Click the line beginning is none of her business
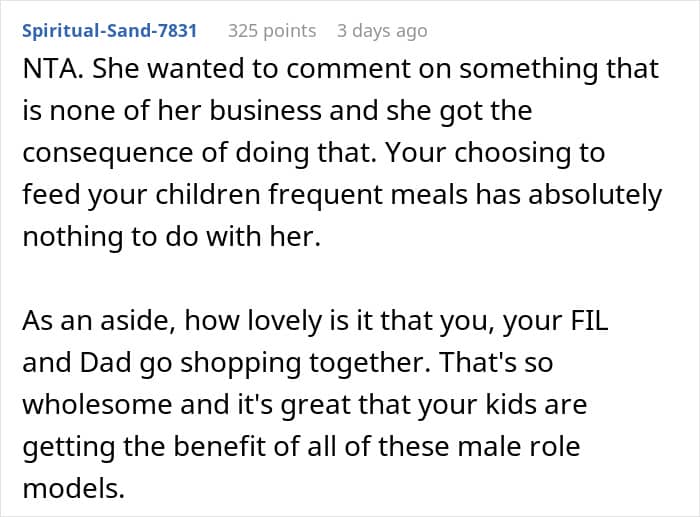 pos(277,110)
